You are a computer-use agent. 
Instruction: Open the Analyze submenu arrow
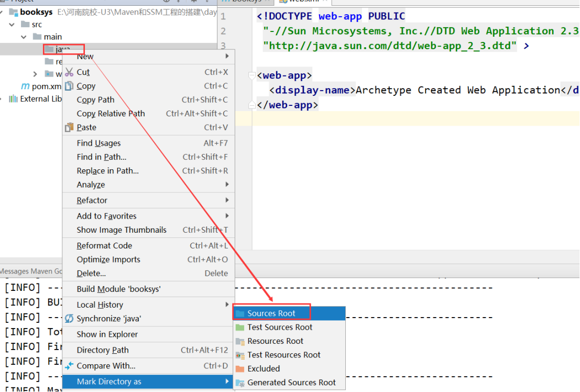tap(227, 184)
